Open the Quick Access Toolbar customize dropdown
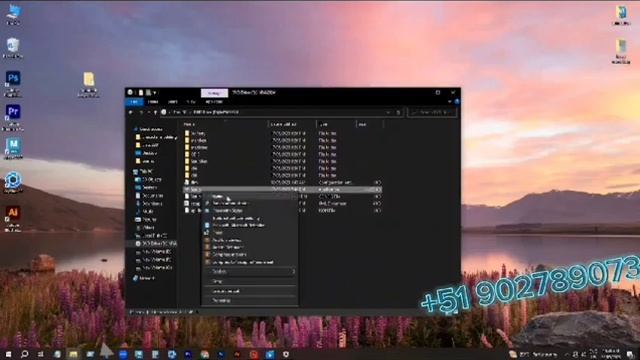The width and height of the screenshot is (640, 360). [x=155, y=93]
